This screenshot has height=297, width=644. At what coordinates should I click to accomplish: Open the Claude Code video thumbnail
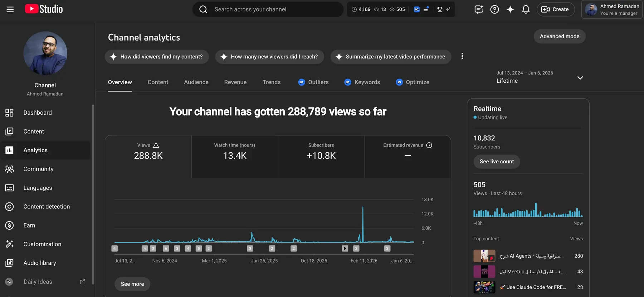point(484,287)
